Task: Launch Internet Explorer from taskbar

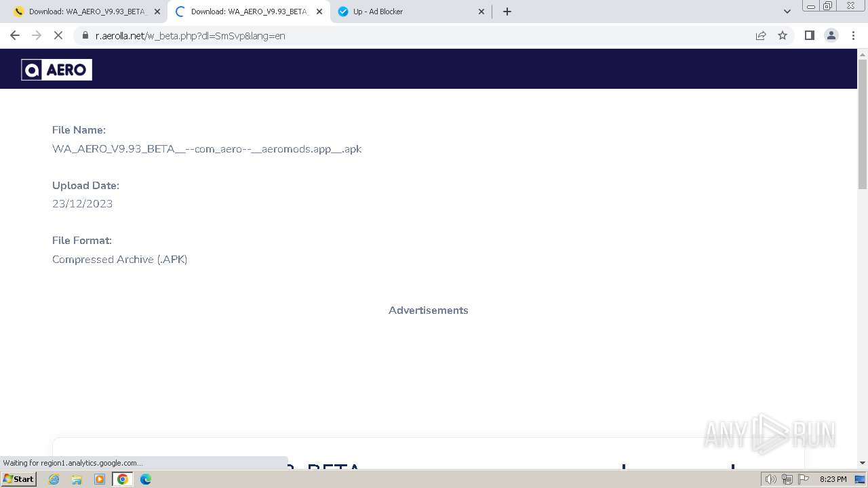Action: coord(54,479)
